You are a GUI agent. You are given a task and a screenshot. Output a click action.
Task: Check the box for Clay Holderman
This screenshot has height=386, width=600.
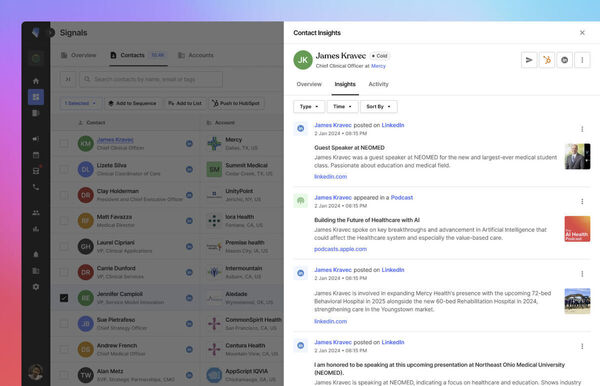(x=64, y=195)
